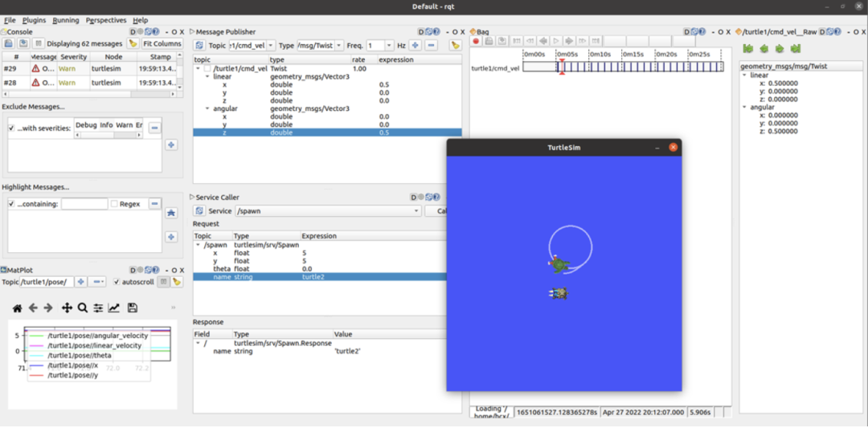Jump to last message in cmd_vel Raw panel
Viewport: 868px width, 432px height.
(x=796, y=49)
